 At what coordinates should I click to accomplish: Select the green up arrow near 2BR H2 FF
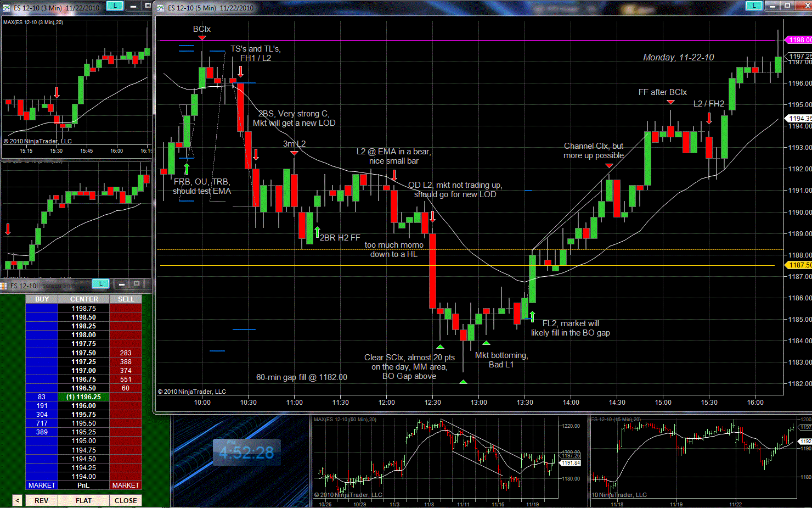pos(317,232)
